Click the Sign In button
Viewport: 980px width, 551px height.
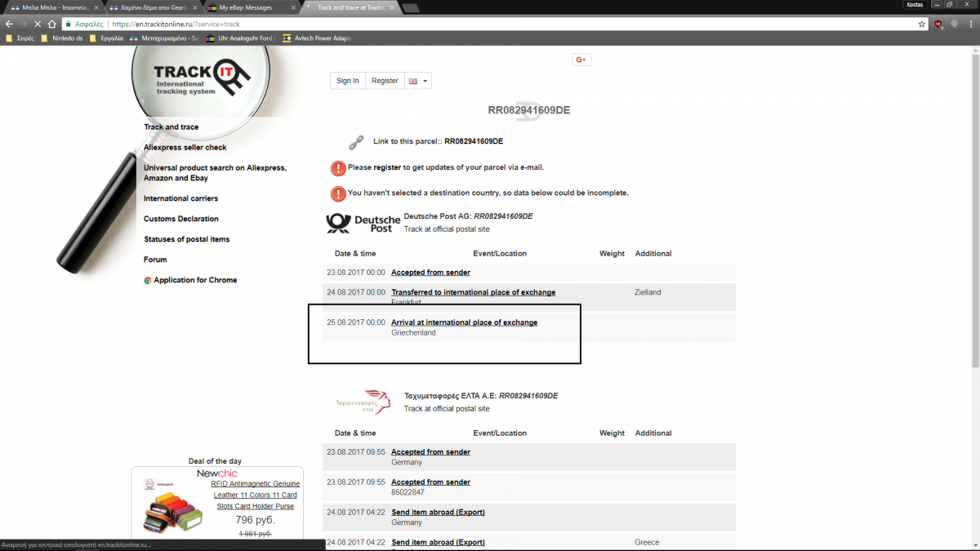coord(348,81)
